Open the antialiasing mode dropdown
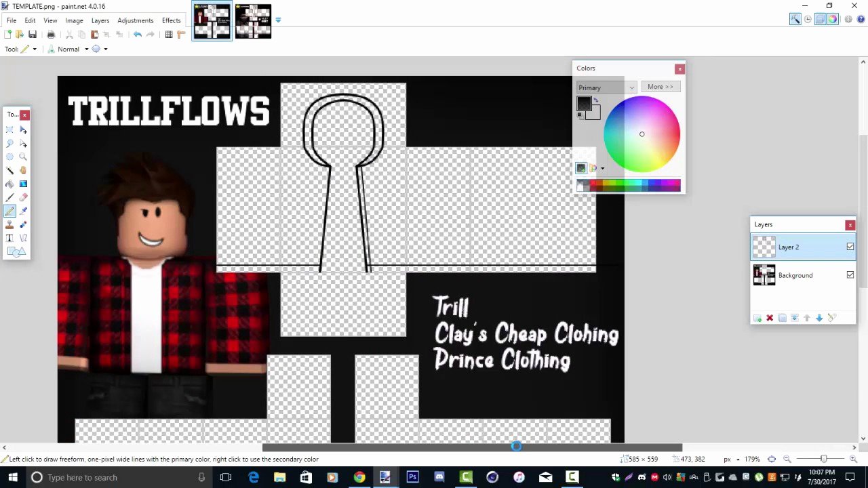Screen dimensions: 868x488 (x=100, y=49)
